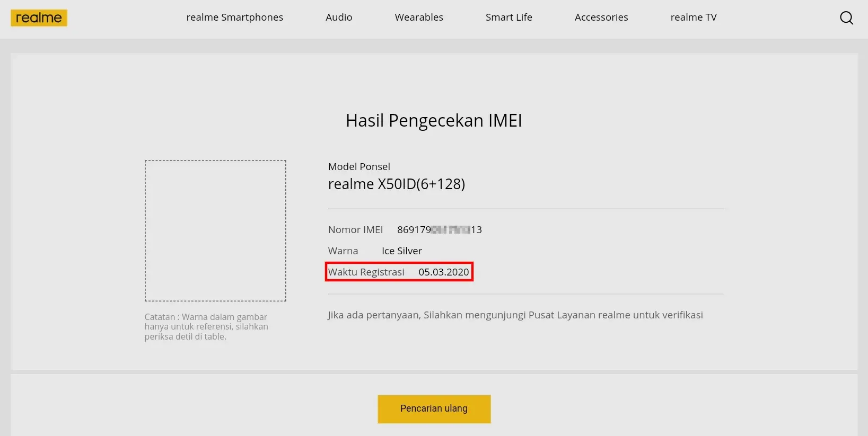Select color value Ice Silver
868x436 pixels.
[x=402, y=251]
